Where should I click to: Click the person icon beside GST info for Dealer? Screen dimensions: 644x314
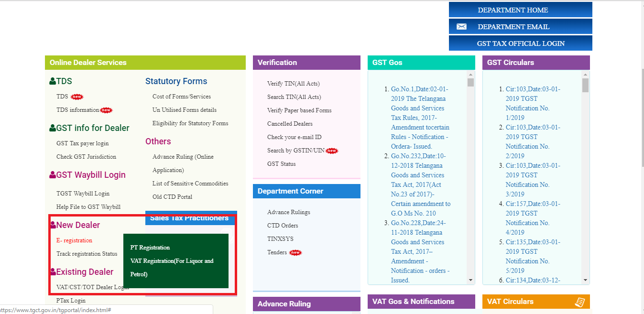coord(53,128)
